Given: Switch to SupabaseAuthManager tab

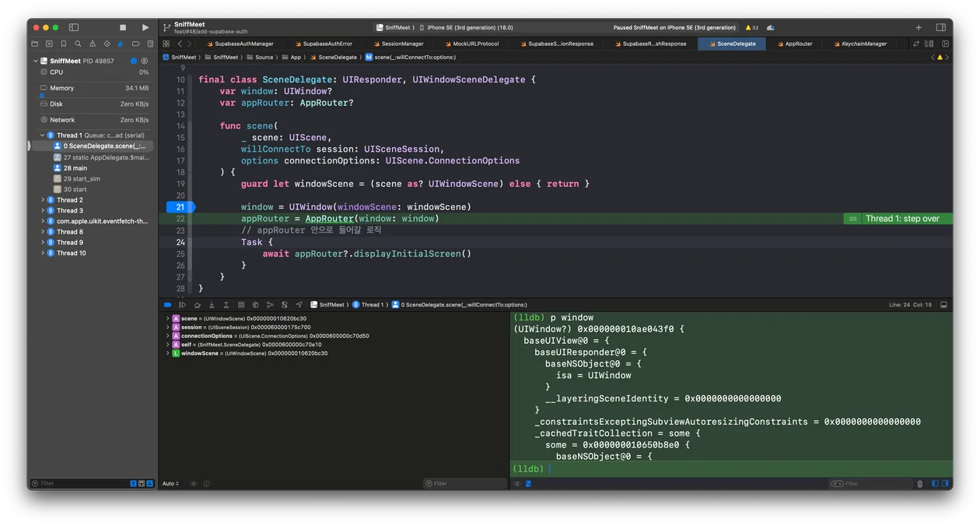Looking at the screenshot, I should click(240, 44).
